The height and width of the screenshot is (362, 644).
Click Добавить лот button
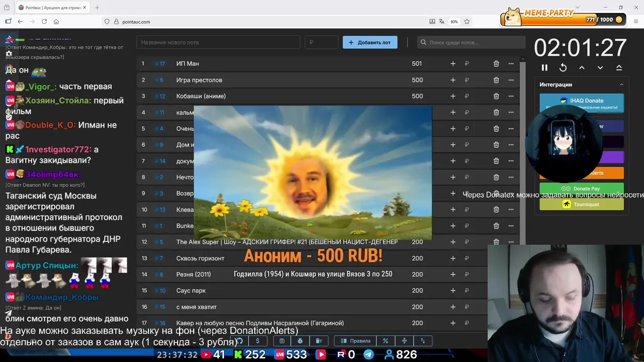[370, 42]
